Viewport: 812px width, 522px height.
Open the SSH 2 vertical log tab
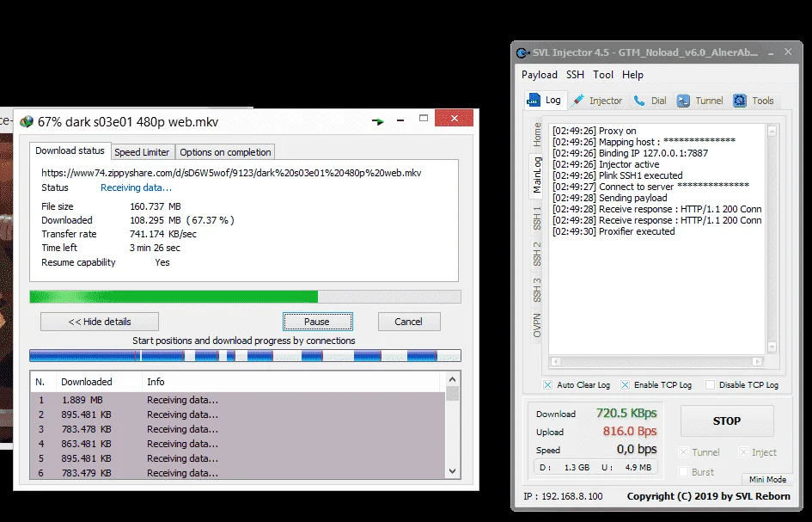537,254
